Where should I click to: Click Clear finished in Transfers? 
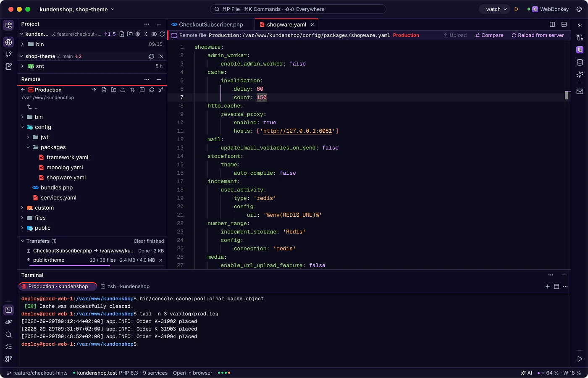pos(149,241)
